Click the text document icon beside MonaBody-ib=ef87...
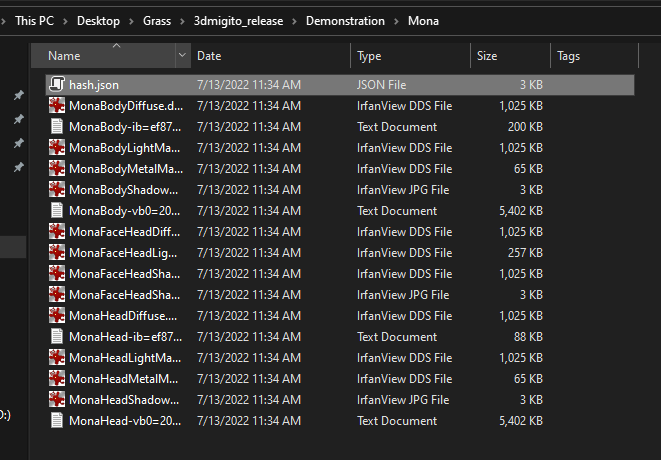This screenshot has height=460, width=661. click(x=57, y=126)
